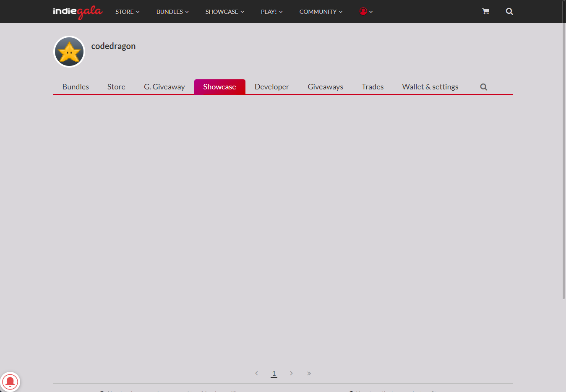Expand the SHOWCASE dropdown menu
The image size is (566, 392).
pos(225,12)
